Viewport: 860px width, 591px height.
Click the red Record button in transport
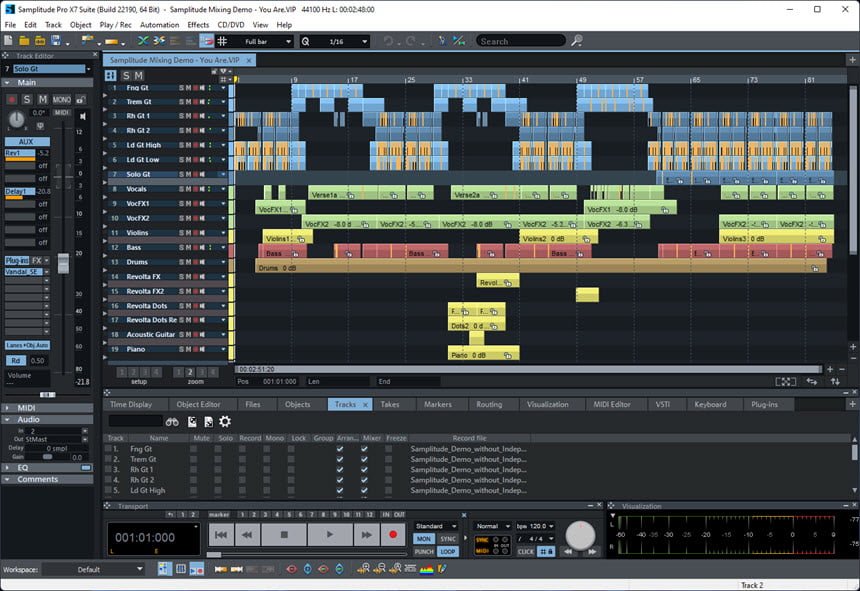click(x=393, y=535)
